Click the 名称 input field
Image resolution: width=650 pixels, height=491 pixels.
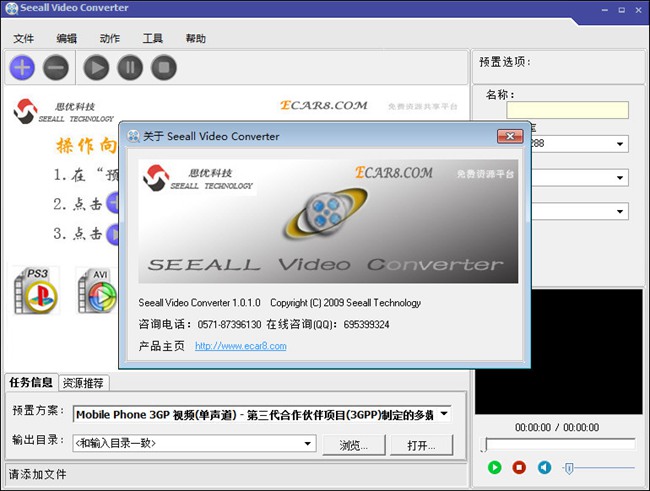click(x=567, y=110)
